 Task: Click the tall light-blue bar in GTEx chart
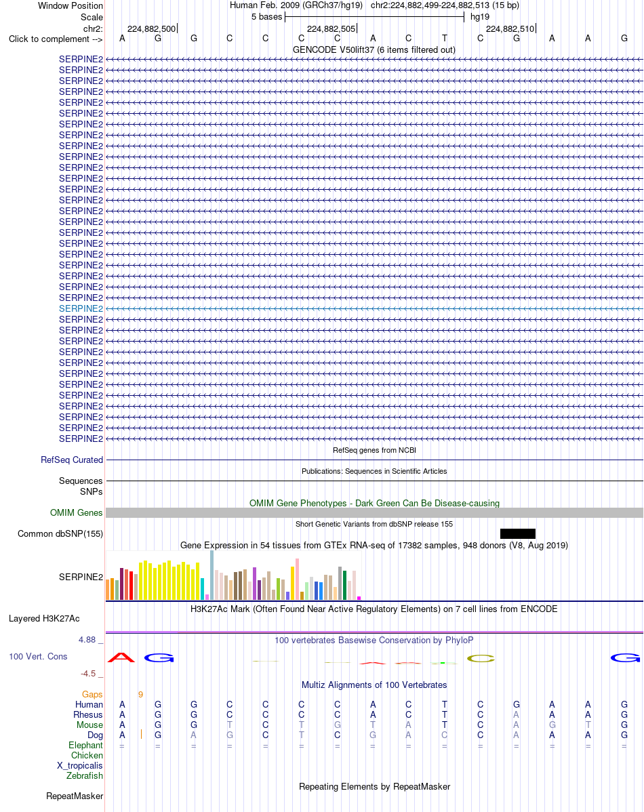pos(212,575)
